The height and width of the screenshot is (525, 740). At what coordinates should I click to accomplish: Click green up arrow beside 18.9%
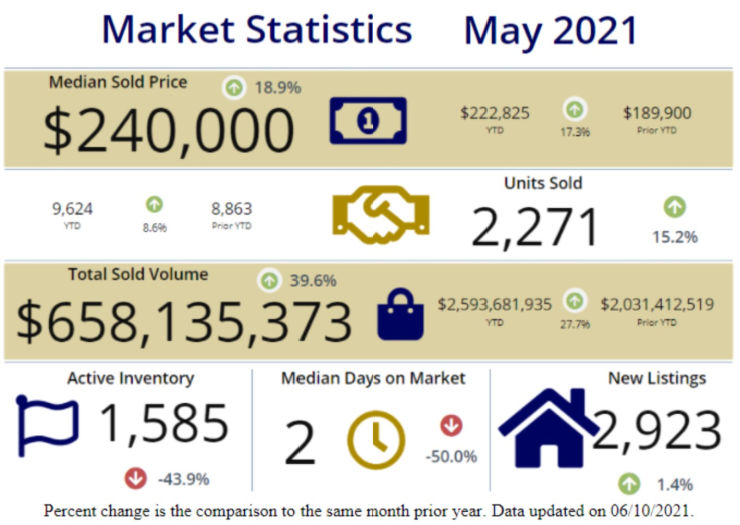(233, 88)
